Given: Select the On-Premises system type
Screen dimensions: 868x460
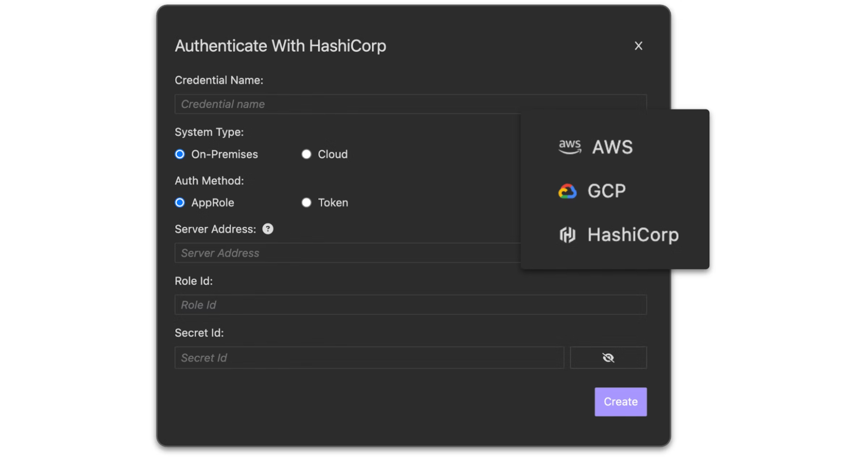Looking at the screenshot, I should tap(180, 154).
